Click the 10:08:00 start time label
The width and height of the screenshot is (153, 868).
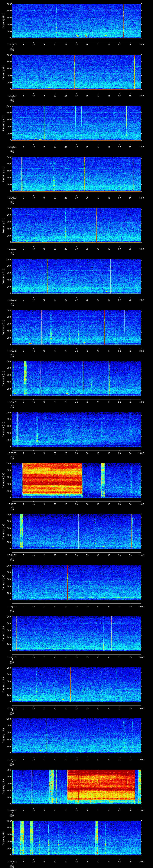click(x=12, y=402)
